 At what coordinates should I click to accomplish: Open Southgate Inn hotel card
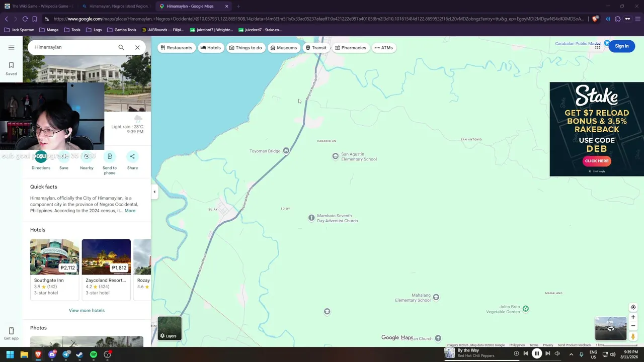(54, 269)
